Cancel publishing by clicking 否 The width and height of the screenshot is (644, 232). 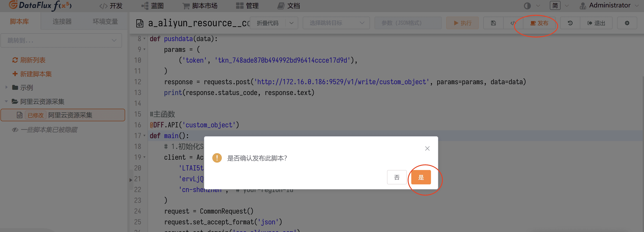pyautogui.click(x=396, y=177)
